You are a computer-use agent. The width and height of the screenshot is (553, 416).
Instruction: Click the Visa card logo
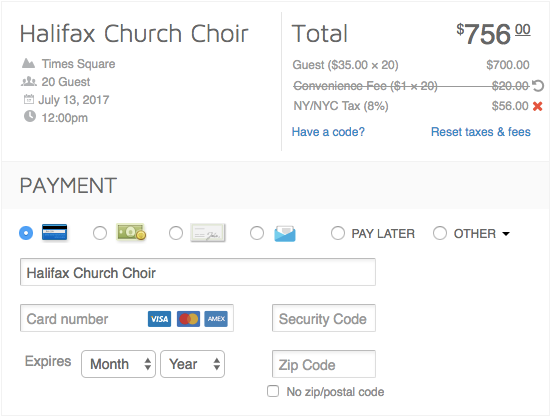[x=159, y=319]
